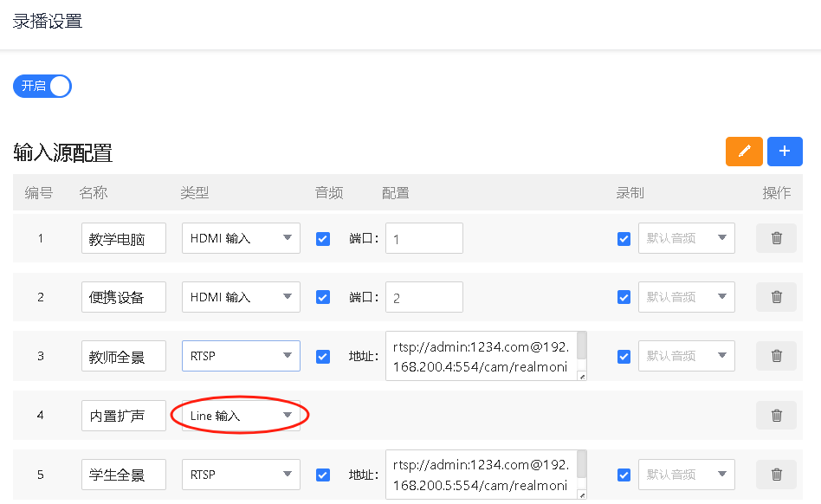
Task: Open HDMI 输入 dropdown for row 1
Action: pos(241,238)
